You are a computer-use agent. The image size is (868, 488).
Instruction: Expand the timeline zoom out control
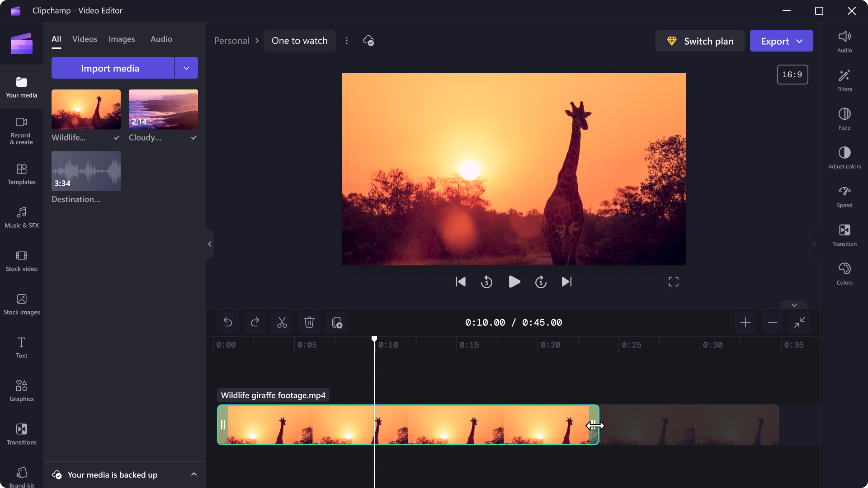[773, 322]
